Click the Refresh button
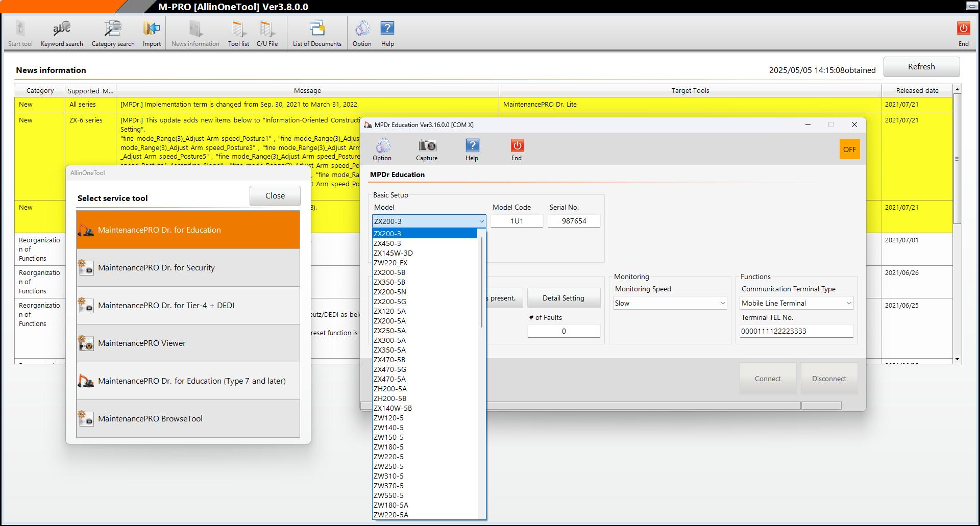 click(x=921, y=67)
